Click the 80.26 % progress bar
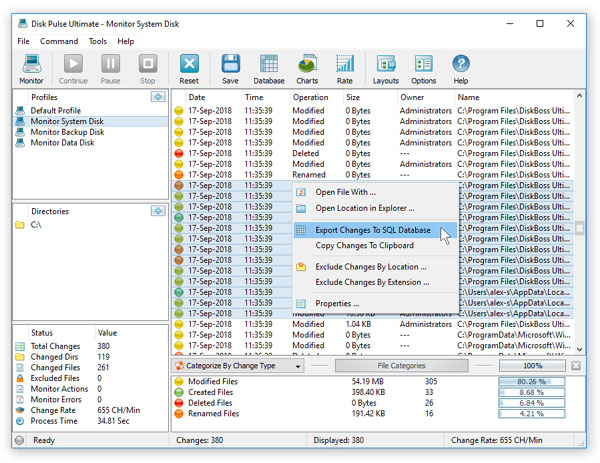Viewport: 600px width, 463px height. (x=532, y=381)
